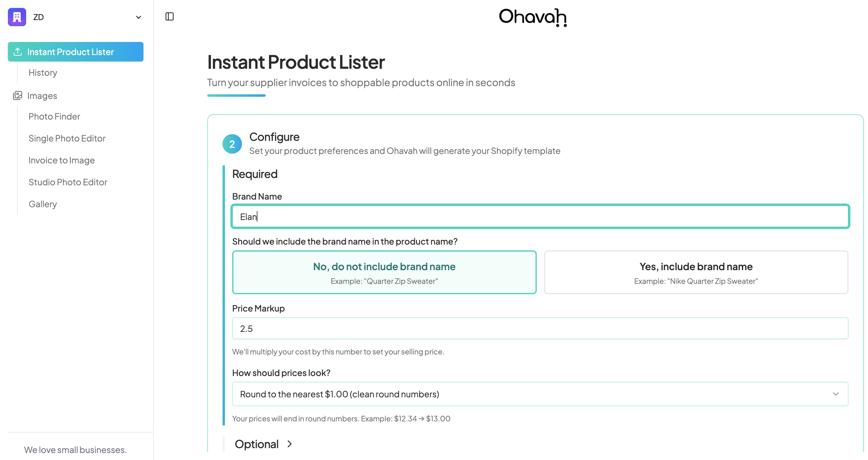
Task: Click the upload icon beside Instant Product Lister
Action: point(18,52)
